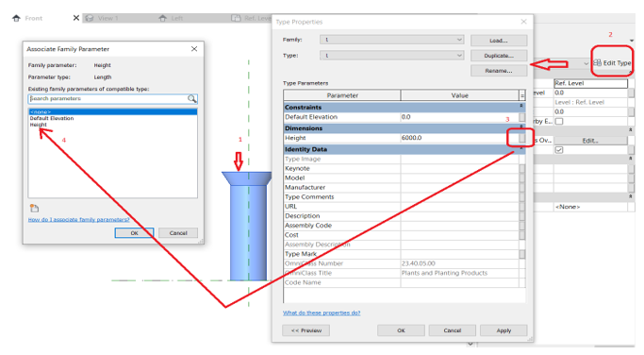Toggle the checked checkbox in Properties panel

click(x=559, y=150)
